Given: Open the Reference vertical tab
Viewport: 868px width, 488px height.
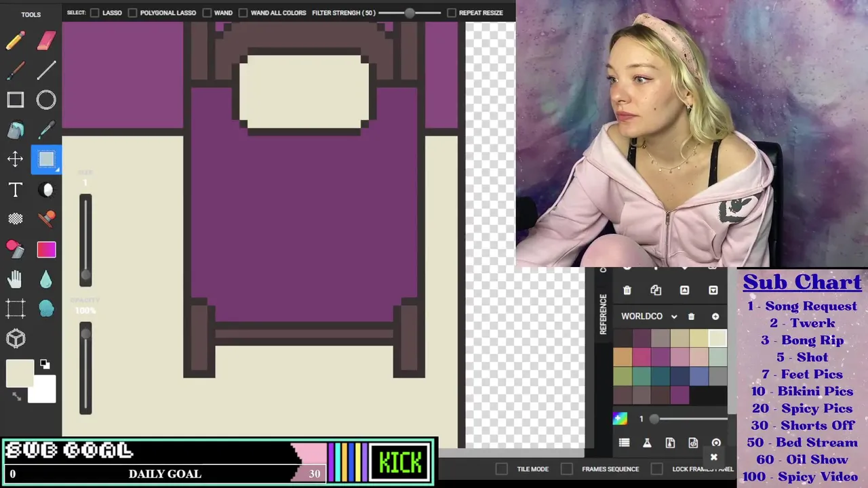Looking at the screenshot, I should [x=603, y=314].
